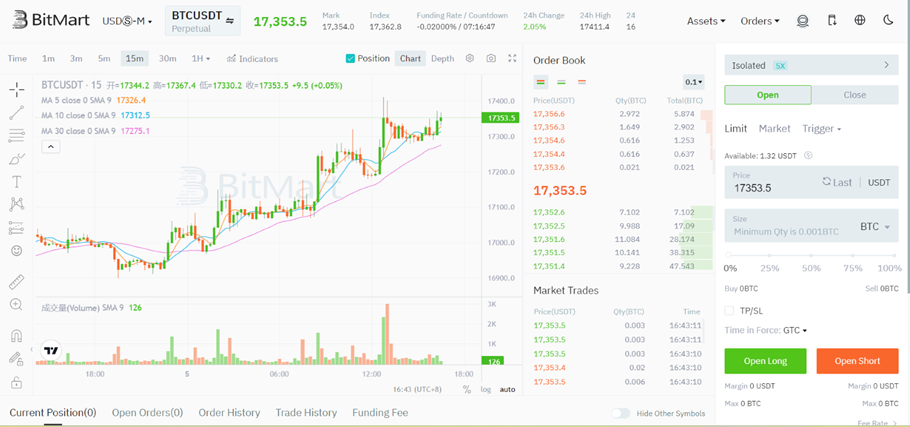Click the Open Long button
The image size is (910, 427).
[765, 361]
